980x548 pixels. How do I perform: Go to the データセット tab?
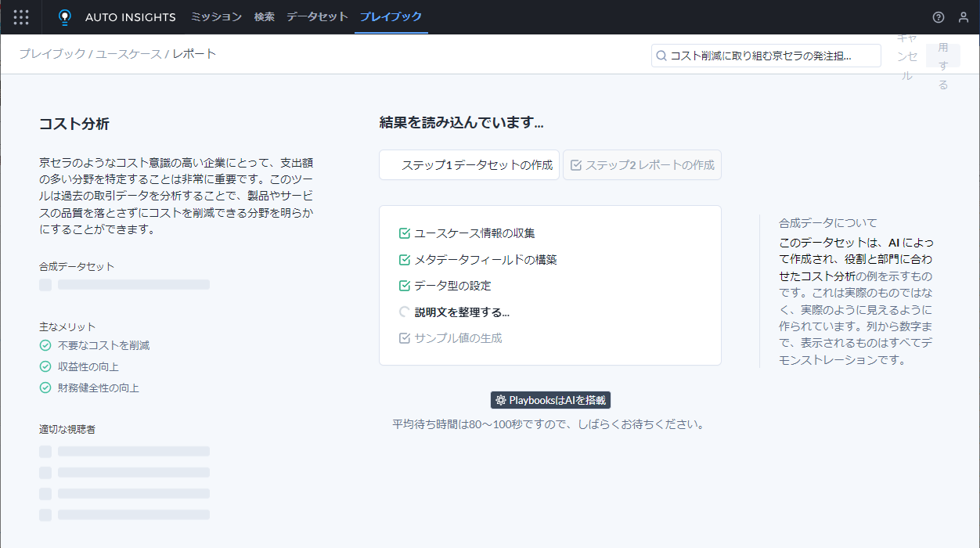click(317, 17)
